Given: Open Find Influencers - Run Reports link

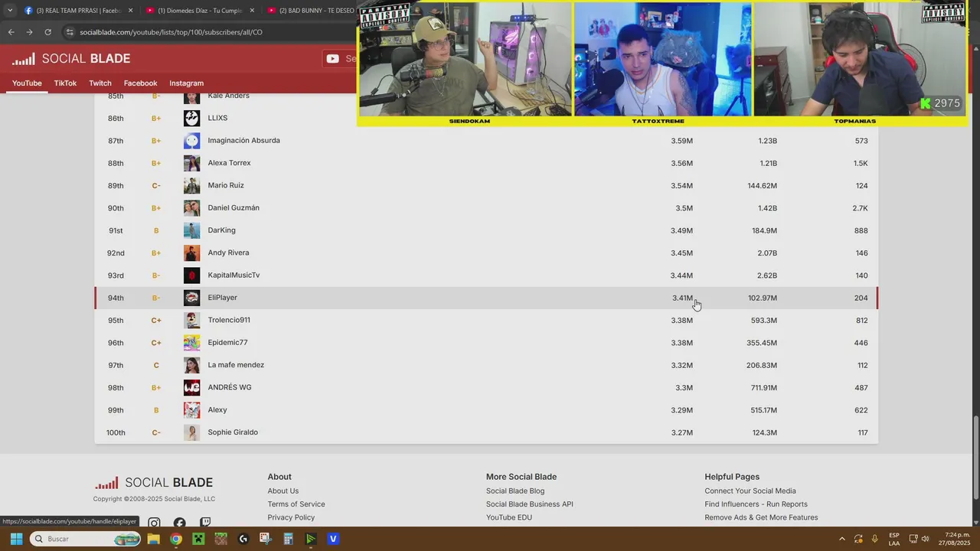Looking at the screenshot, I should click(756, 504).
